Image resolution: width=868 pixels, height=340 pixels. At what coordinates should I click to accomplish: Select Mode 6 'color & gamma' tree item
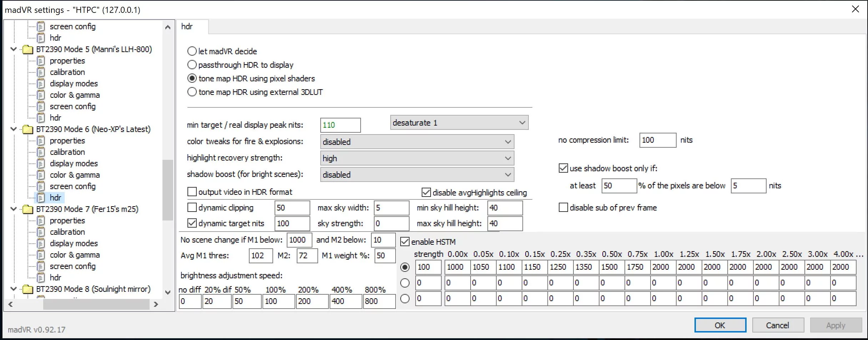[x=75, y=175]
